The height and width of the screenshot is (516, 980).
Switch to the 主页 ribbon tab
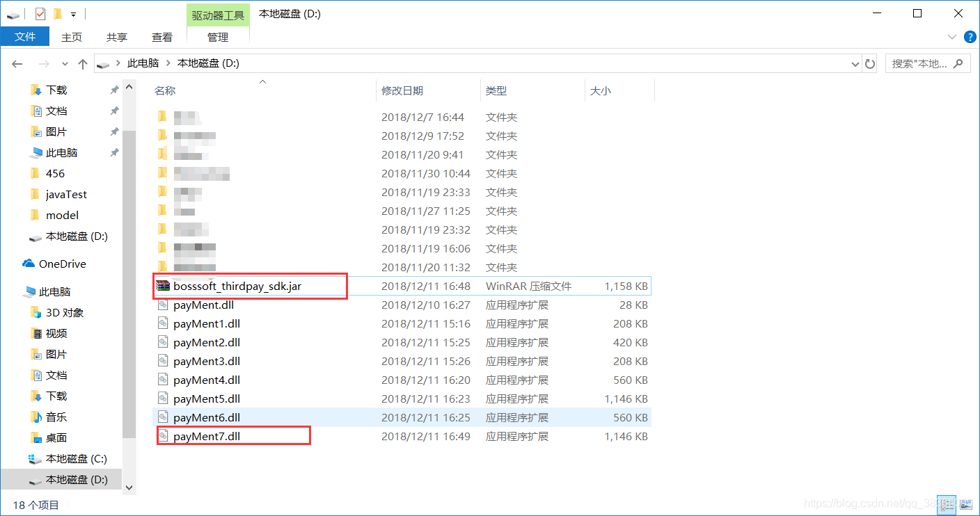tap(72, 37)
